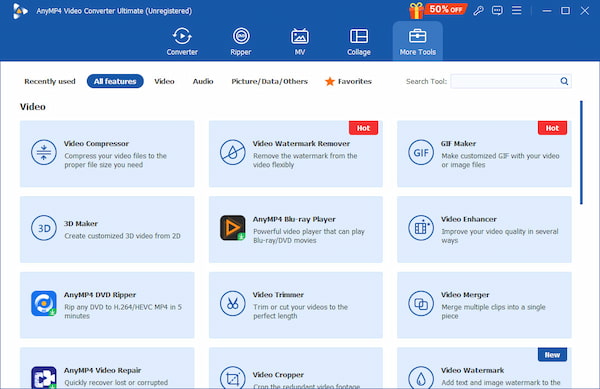Open Video Watermark Remover icon

point(232,152)
